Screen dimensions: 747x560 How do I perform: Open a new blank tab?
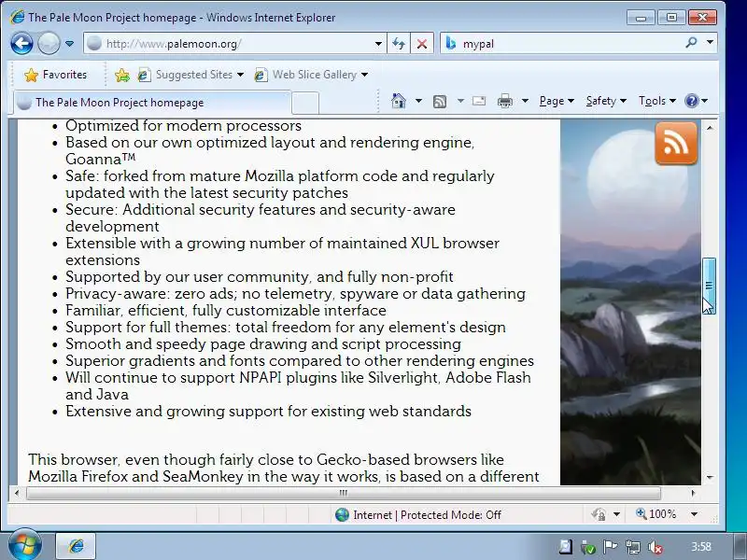click(305, 103)
